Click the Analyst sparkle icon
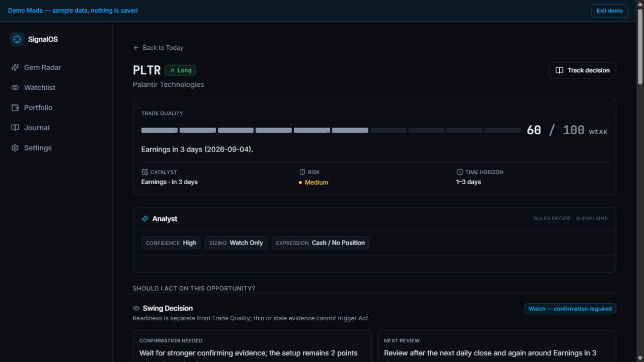The image size is (644, 362). [145, 219]
